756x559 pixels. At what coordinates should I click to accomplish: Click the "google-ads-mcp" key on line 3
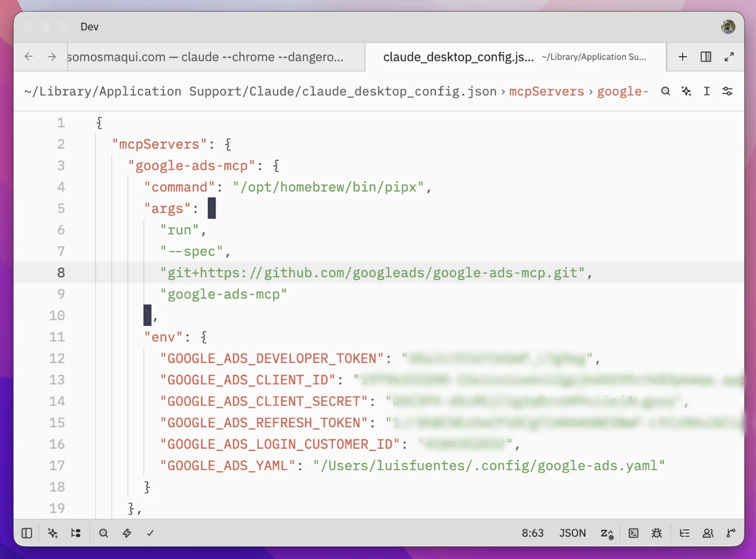(x=191, y=166)
